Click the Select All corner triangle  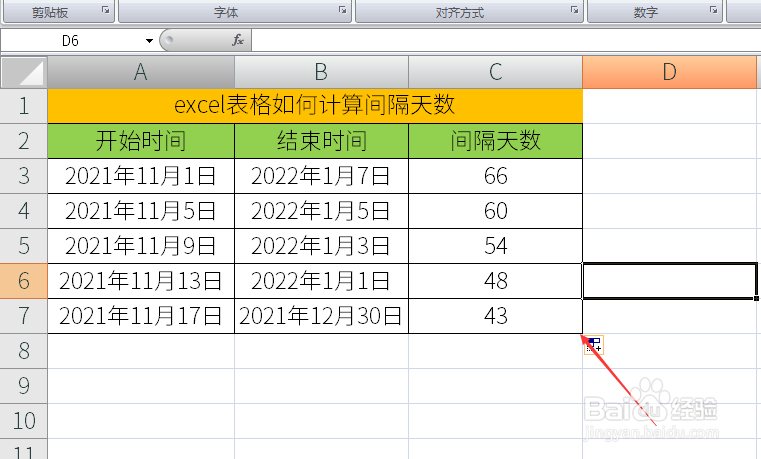pyautogui.click(x=24, y=72)
